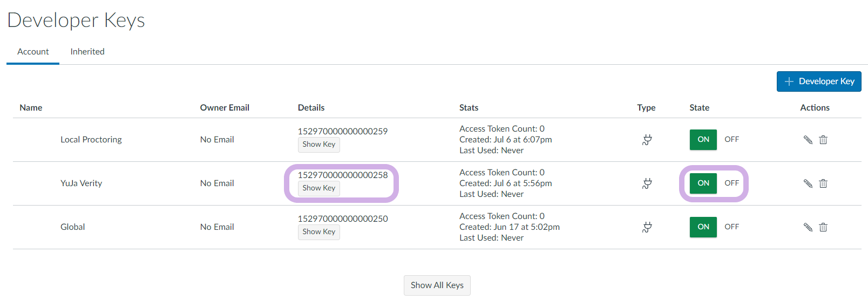The image size is (868, 307).
Task: Show All Keys at page bottom
Action: coord(437,285)
